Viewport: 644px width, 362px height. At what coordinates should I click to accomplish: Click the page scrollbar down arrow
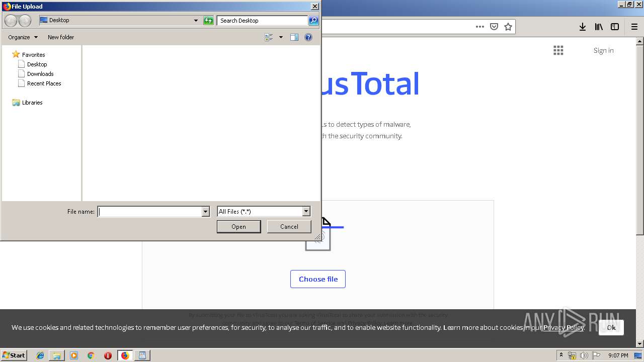(640, 344)
